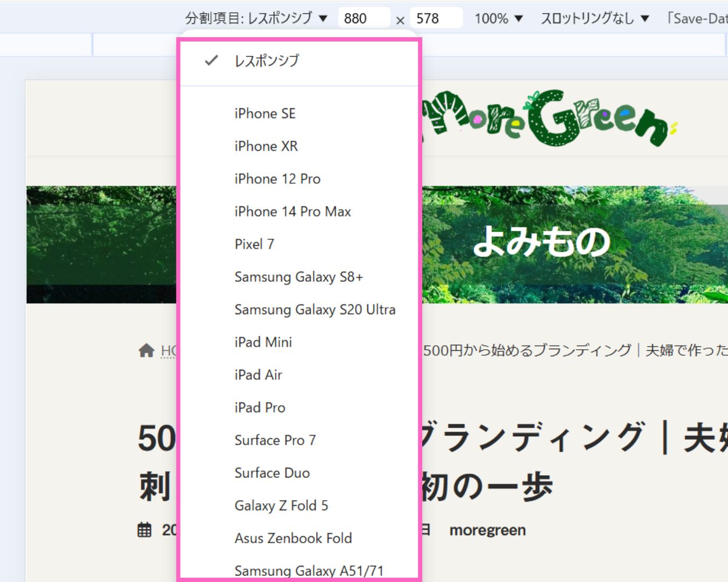
Task: Choose iPhone SE from device list
Action: 265,114
